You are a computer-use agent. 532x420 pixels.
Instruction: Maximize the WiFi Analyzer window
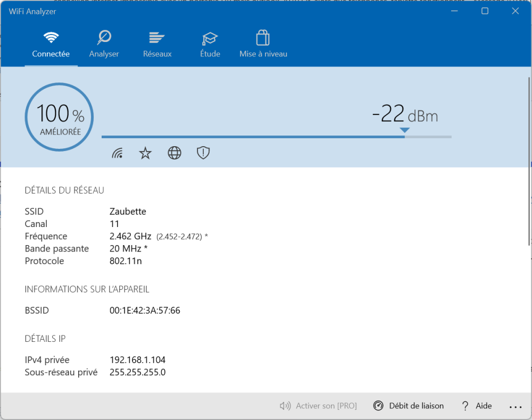(x=485, y=11)
